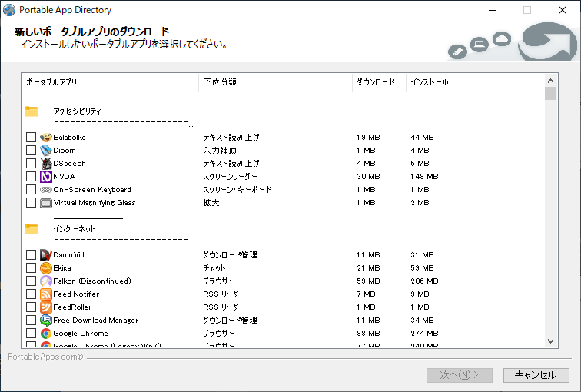This screenshot has height=392, width=581.
Task: Click NVDA's スクリーンリーダー subcategory
Action: pyautogui.click(x=230, y=176)
